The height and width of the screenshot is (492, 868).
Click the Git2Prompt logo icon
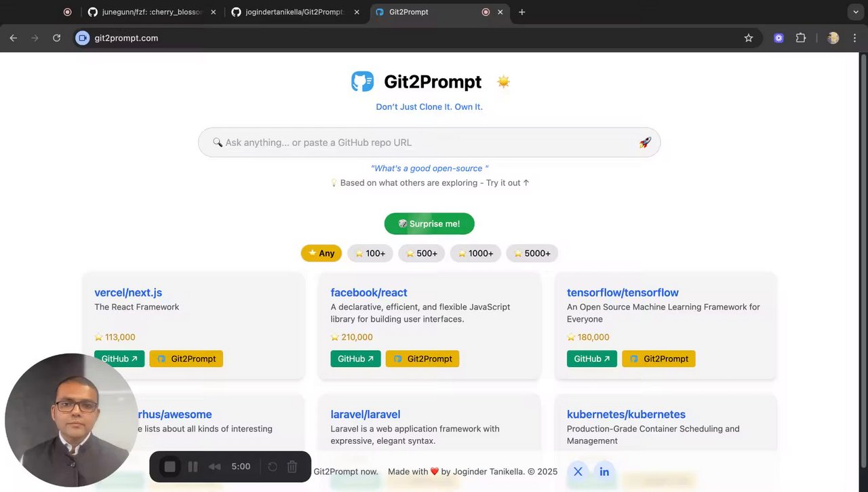[363, 81]
